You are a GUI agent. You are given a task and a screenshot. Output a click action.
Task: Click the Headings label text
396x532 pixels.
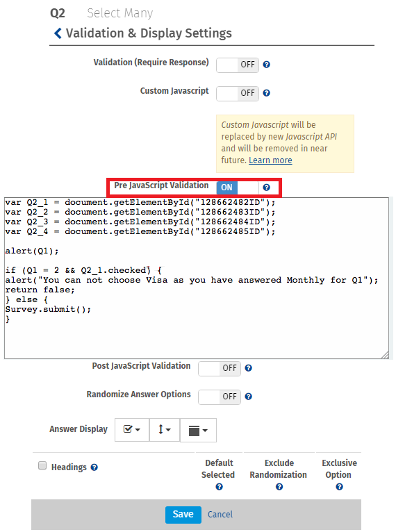pyautogui.click(x=69, y=467)
